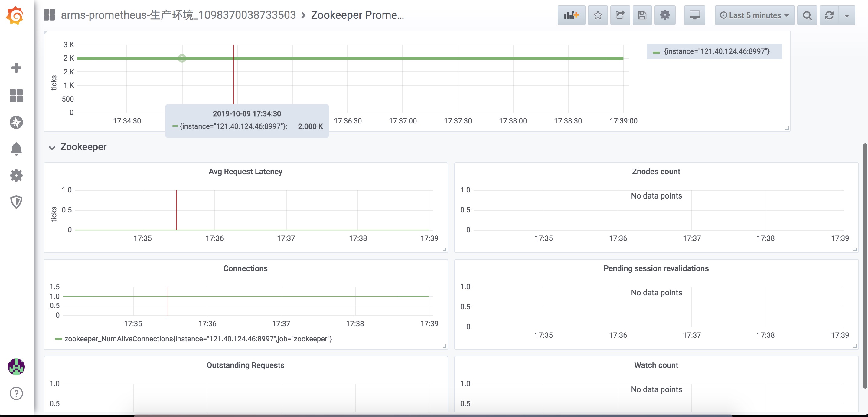Star this dashboard as favorite
The width and height of the screenshot is (868, 417).
tap(597, 15)
